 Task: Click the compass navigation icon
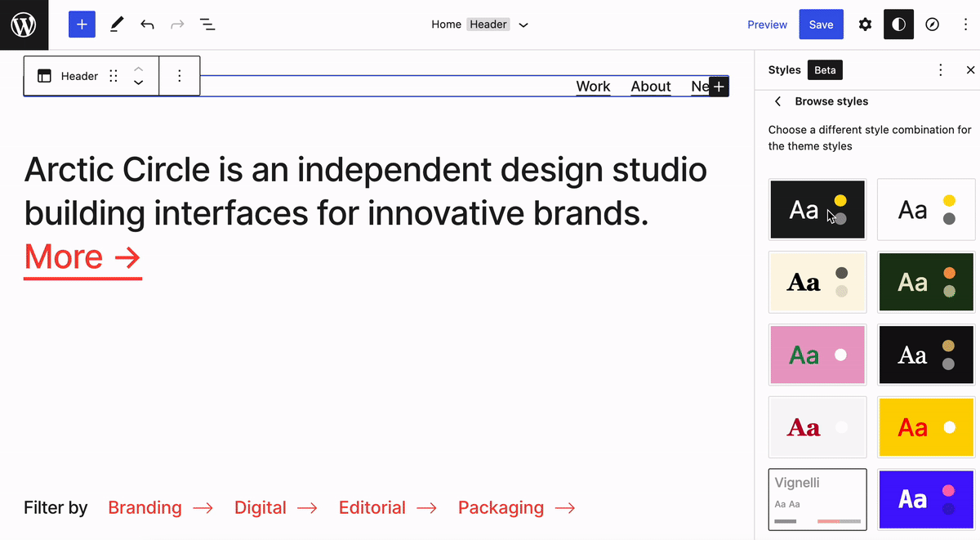[x=932, y=25]
